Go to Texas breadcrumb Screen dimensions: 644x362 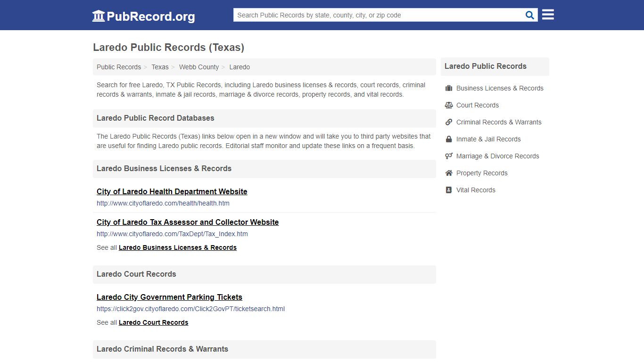[x=160, y=67]
